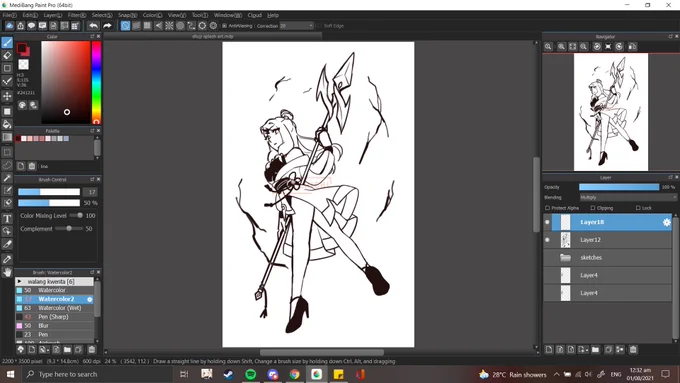Enable the circle snap icon
Image resolution: width=680 pixels, height=383 pixels.
point(180,26)
